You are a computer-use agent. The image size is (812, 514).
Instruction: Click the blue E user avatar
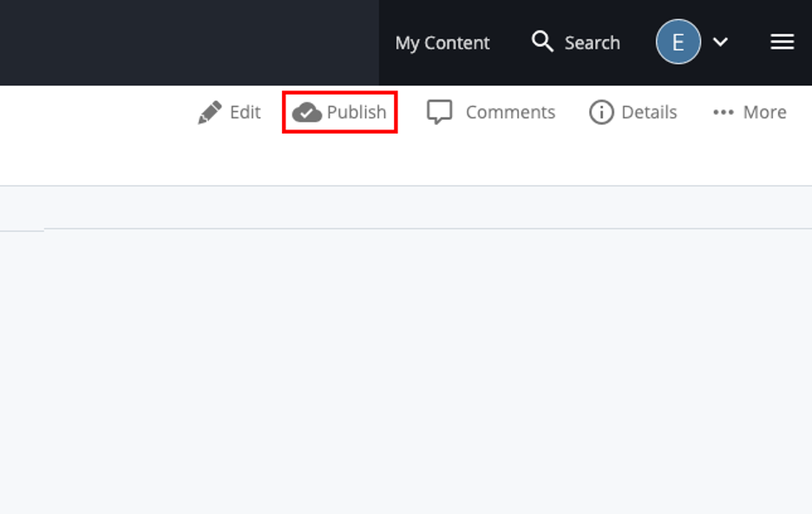coord(678,42)
